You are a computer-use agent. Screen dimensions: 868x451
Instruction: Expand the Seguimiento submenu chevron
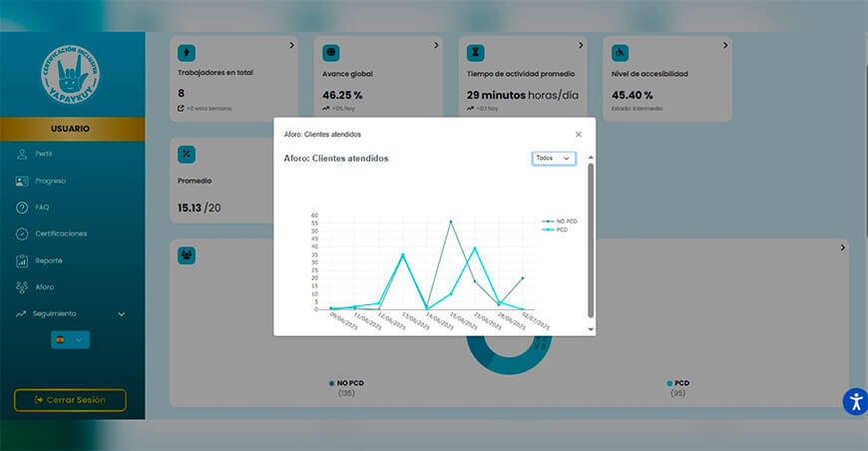[x=122, y=314]
